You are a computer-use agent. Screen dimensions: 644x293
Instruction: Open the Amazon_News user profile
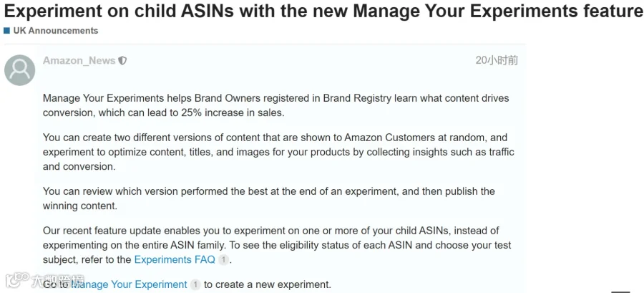coord(79,61)
